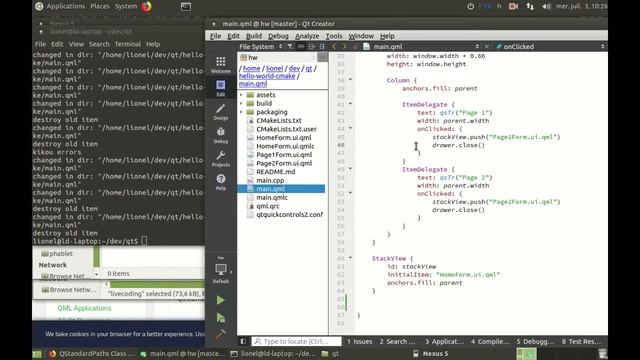Viewport: 640px width, 360px height.
Task: Switch to the qt folder taskbar window
Action: (x=330, y=353)
